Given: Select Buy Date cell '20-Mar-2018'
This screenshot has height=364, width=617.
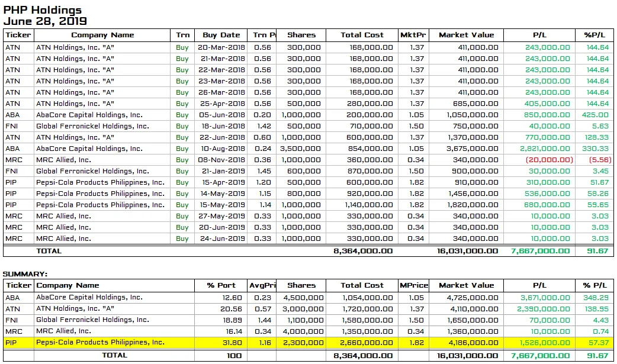Looking at the screenshot, I should [x=221, y=47].
